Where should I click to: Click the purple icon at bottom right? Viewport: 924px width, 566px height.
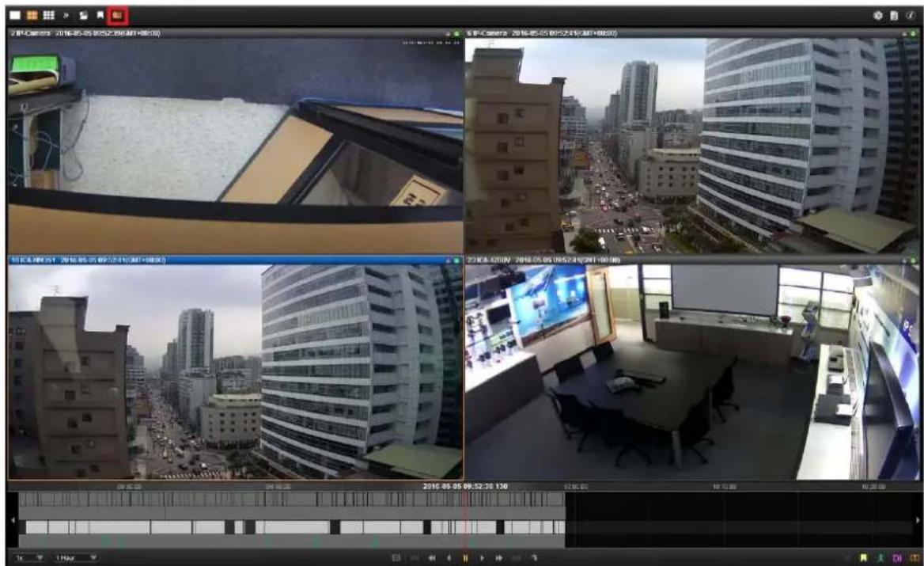pos(897,558)
